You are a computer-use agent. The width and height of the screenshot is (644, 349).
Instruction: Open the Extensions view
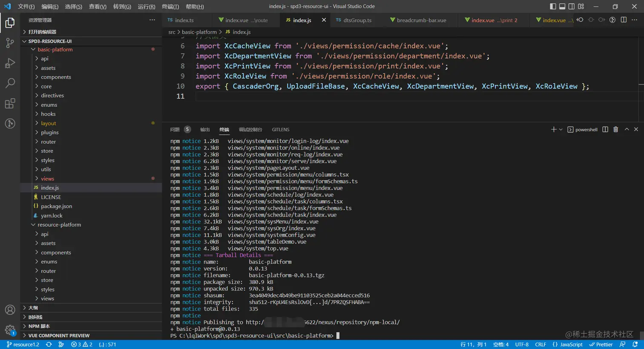point(10,104)
